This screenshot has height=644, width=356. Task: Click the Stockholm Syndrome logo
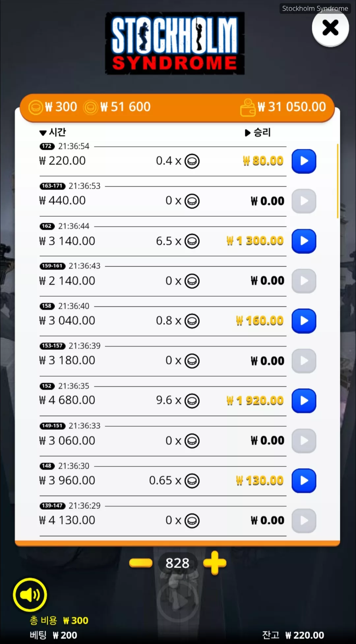point(175,43)
